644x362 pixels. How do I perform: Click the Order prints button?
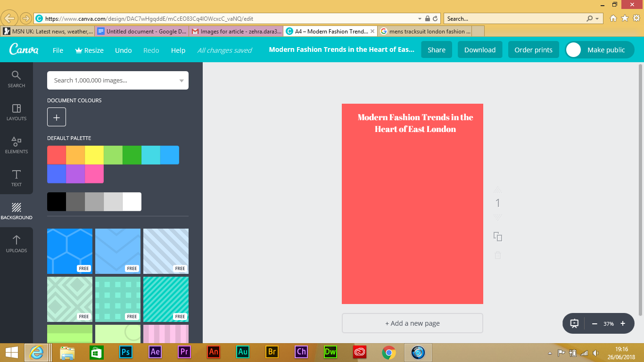pos(534,50)
